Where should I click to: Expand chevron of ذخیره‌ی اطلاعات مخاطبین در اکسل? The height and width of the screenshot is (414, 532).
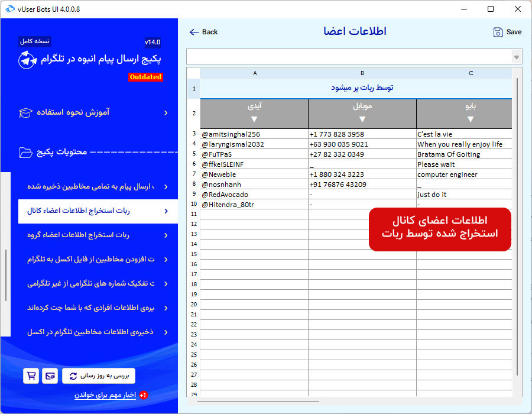166,332
